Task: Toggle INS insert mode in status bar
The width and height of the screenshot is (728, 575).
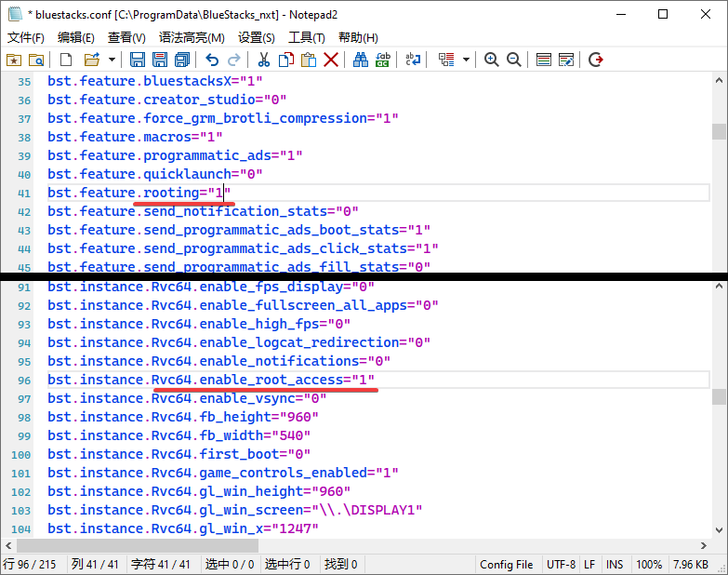Action: [x=615, y=565]
